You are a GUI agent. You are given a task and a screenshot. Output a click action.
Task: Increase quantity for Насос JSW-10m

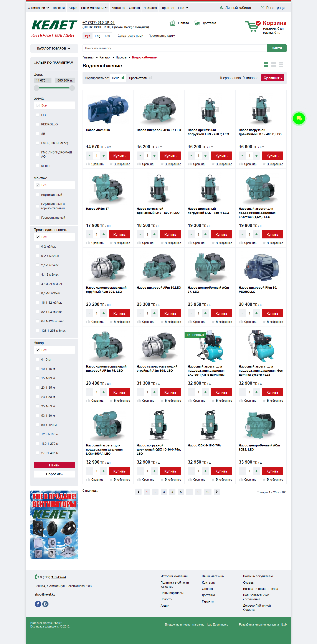(x=104, y=156)
